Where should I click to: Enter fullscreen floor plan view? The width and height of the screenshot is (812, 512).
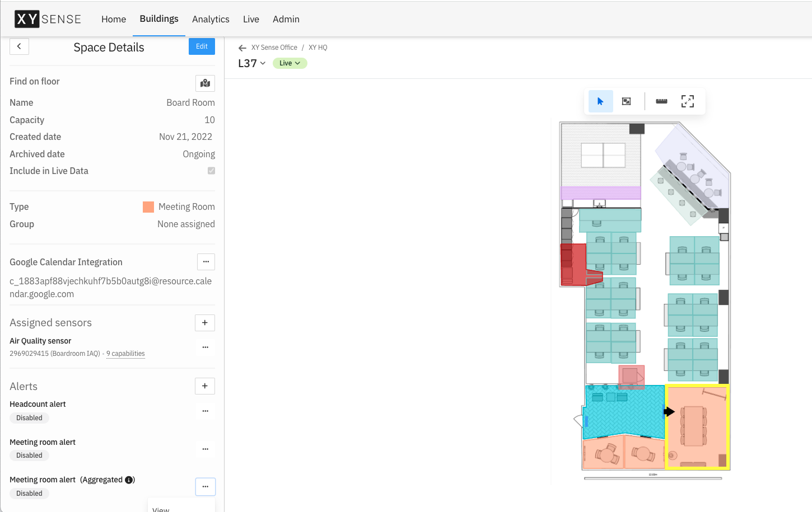point(688,101)
